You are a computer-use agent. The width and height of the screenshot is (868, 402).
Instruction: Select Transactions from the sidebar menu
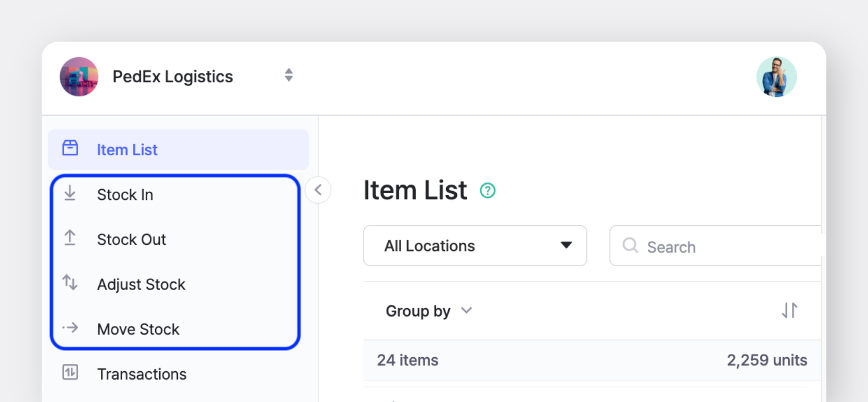click(x=142, y=373)
